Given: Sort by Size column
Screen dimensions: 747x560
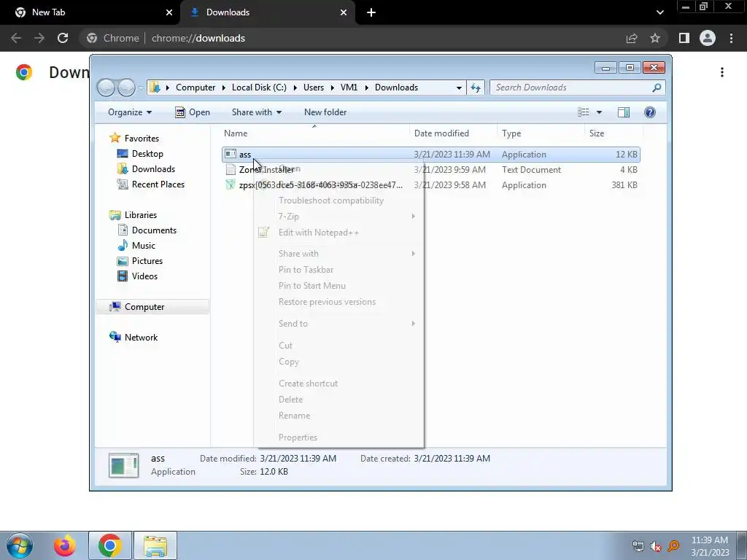Looking at the screenshot, I should coord(614,133).
